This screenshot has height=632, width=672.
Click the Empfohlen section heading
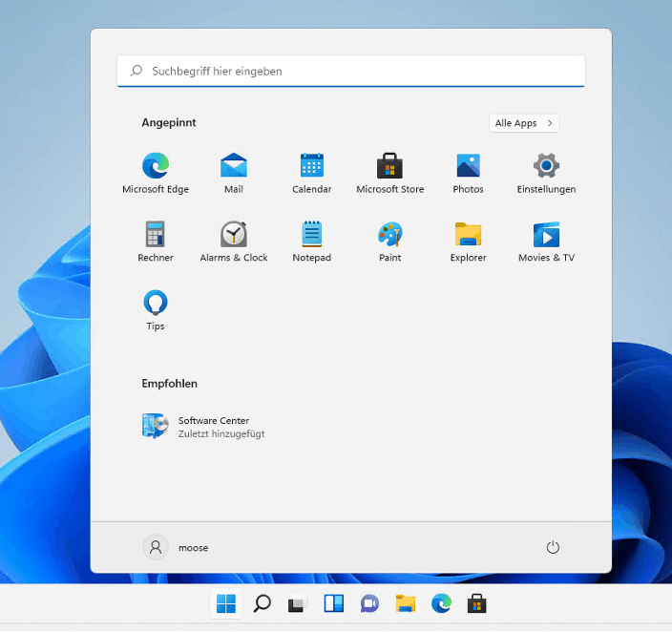[170, 384]
